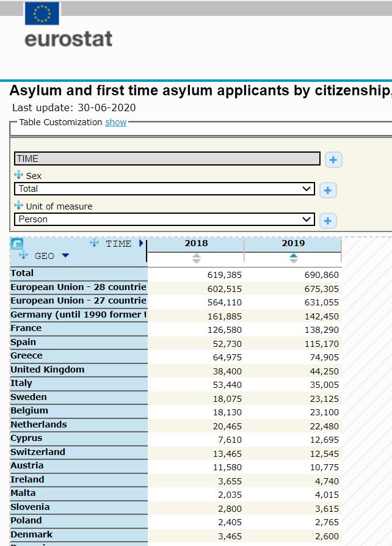Screen dimensions: 392x546
Task: Select the Ireland row header
Action: tap(79, 480)
